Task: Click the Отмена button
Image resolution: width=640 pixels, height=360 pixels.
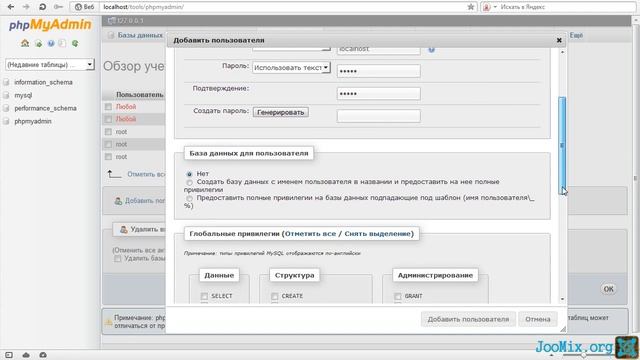Action: coord(538,319)
